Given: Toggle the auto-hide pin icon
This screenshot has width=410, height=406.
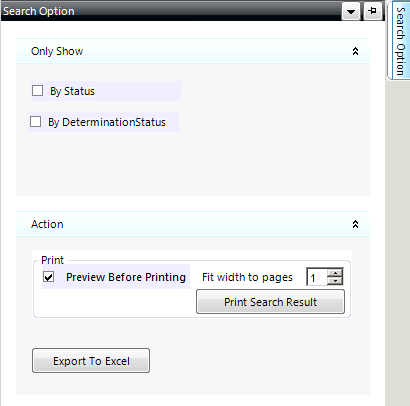Looking at the screenshot, I should pyautogui.click(x=372, y=11).
